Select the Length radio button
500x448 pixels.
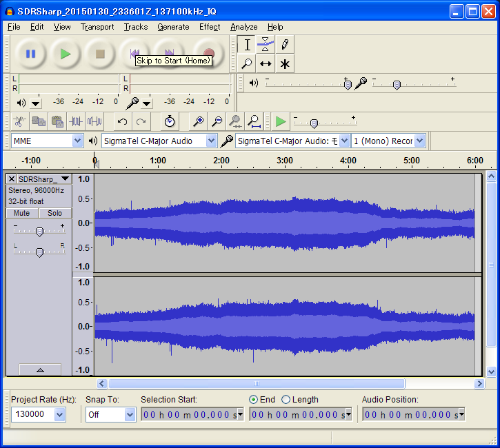click(x=286, y=400)
